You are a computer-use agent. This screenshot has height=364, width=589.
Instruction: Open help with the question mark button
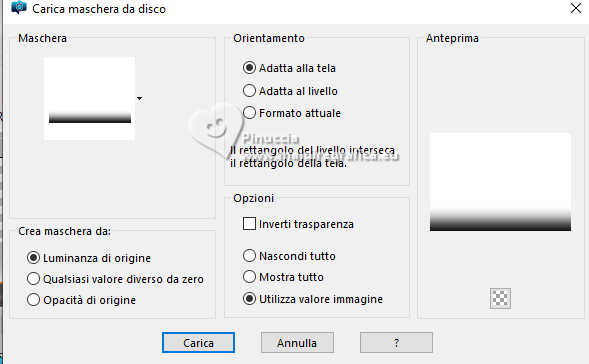point(396,343)
